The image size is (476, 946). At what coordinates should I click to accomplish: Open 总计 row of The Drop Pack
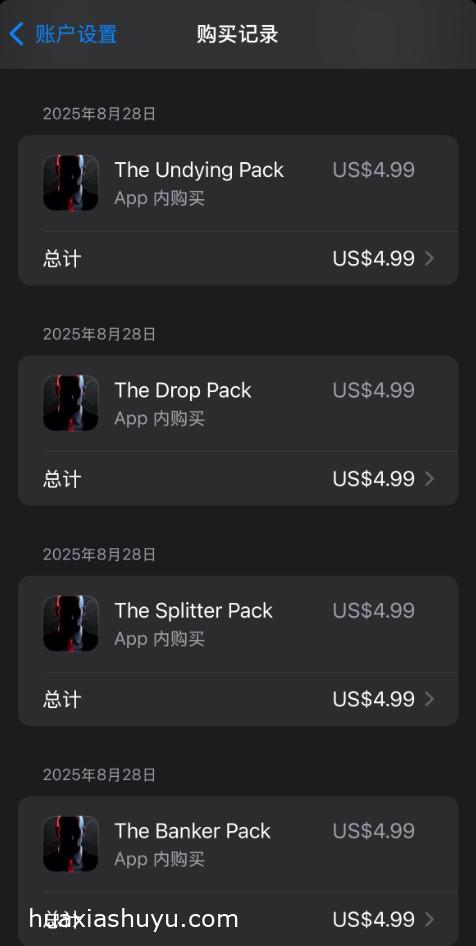pyautogui.click(x=238, y=479)
